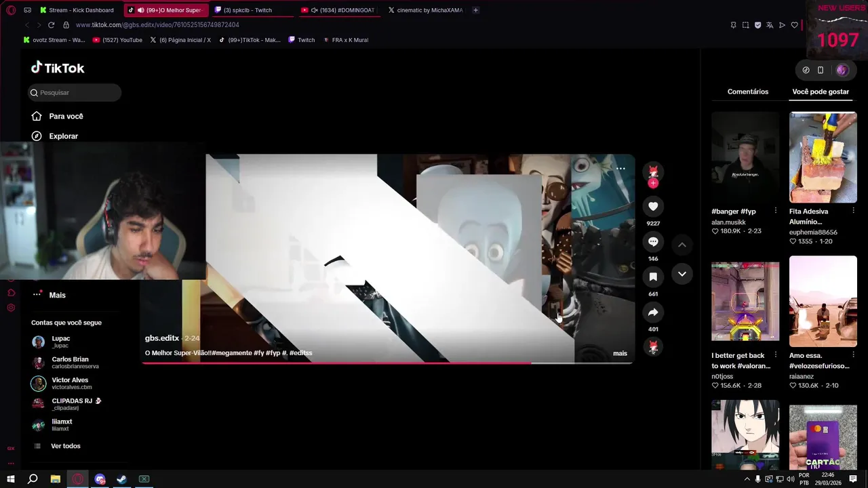This screenshot has width=868, height=488.
Task: Toggle the ad blocker shield icon
Action: 757,25
